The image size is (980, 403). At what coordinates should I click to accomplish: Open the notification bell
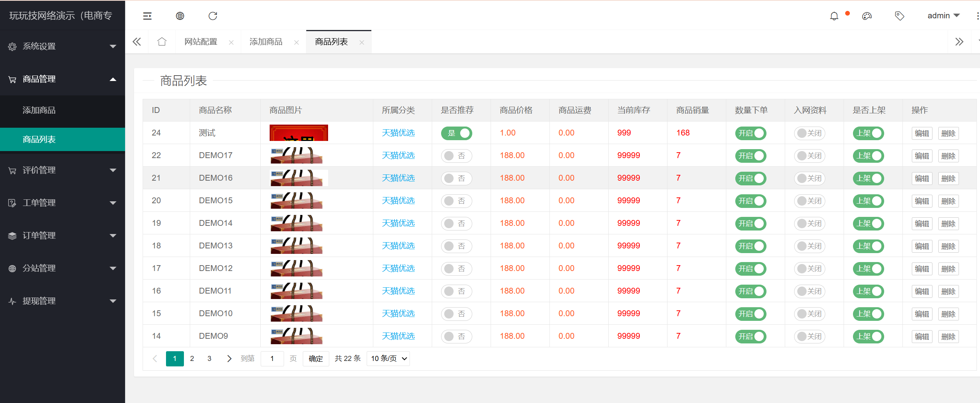pyautogui.click(x=834, y=16)
